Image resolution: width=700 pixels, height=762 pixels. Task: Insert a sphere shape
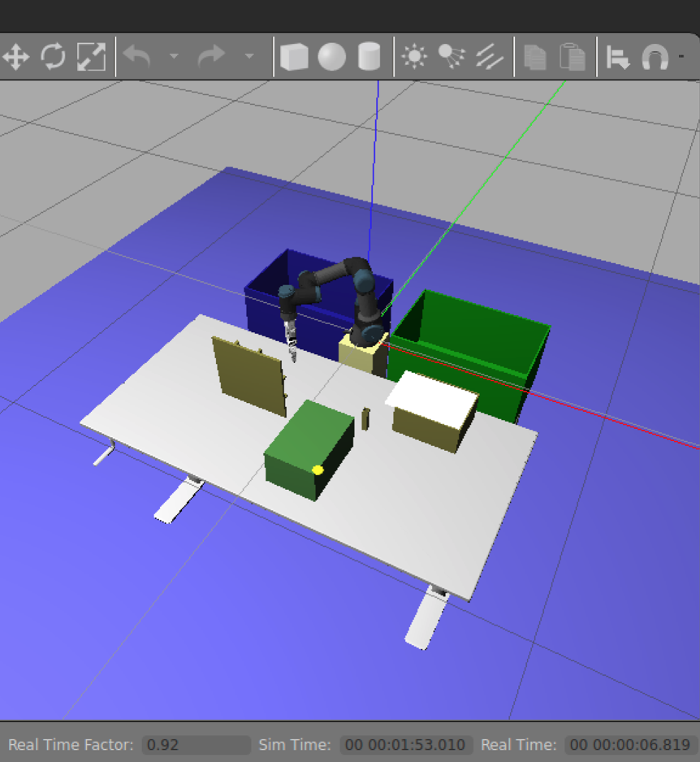[x=331, y=57]
